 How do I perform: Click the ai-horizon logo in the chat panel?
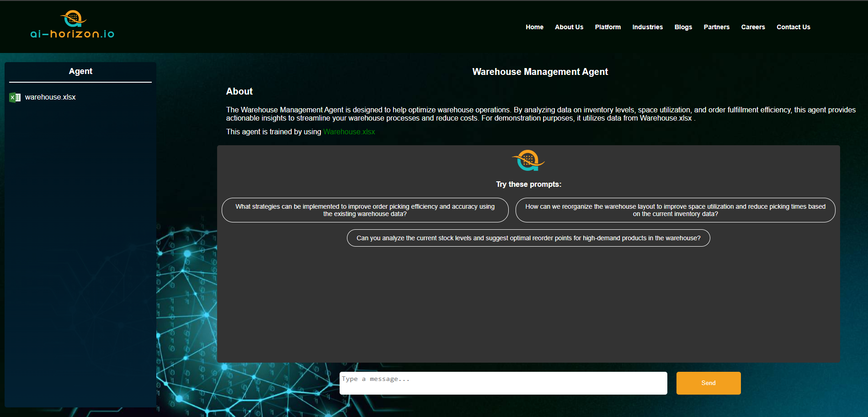(528, 160)
